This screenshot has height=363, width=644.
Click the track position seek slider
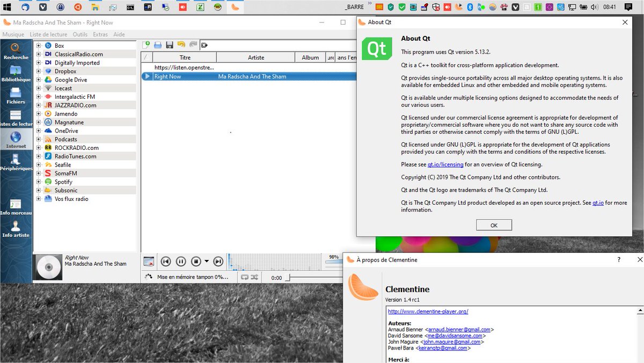pyautogui.click(x=314, y=278)
